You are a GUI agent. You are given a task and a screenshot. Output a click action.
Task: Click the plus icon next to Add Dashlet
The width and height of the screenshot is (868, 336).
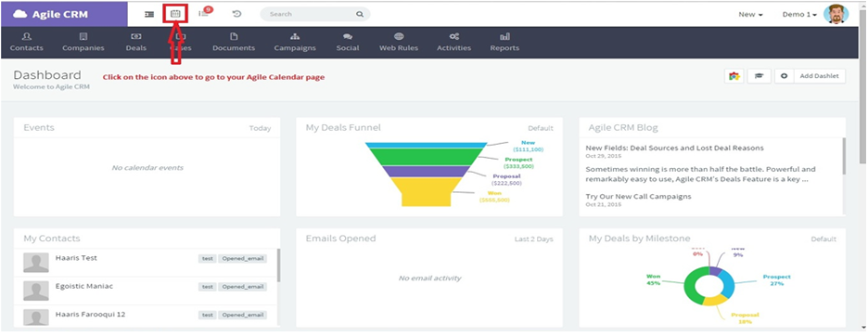(x=785, y=76)
